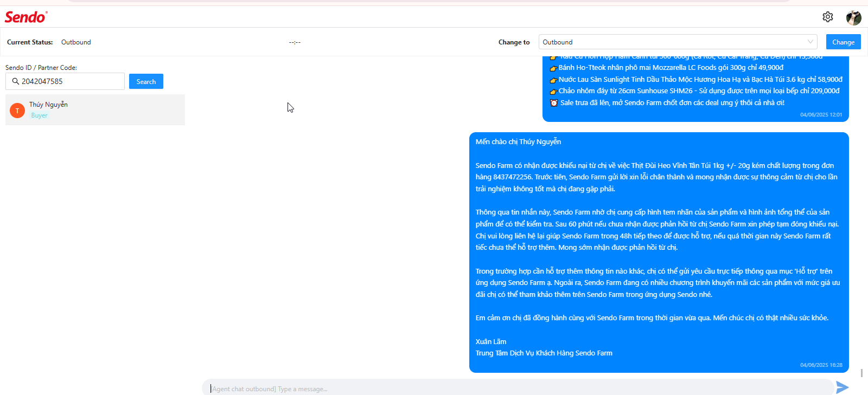Click the Nước Lau Sàn Sunlight promo line

(700, 80)
